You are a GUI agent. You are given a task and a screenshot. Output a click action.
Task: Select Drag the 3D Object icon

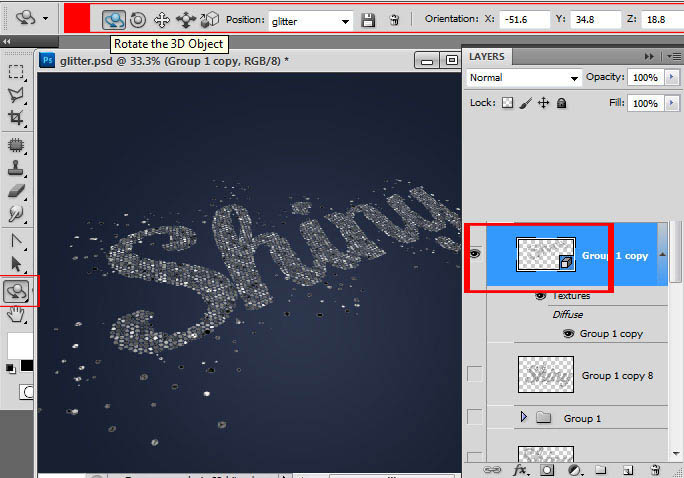point(162,20)
